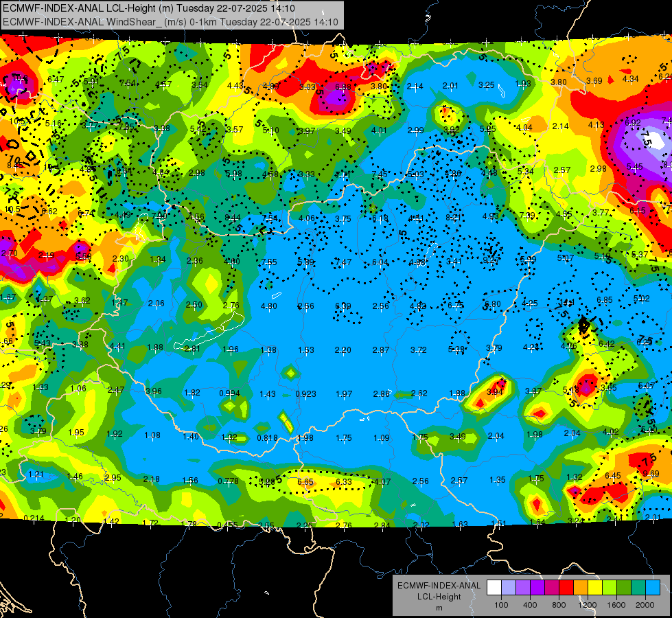Click the wind shear value 8.44

point(233,218)
